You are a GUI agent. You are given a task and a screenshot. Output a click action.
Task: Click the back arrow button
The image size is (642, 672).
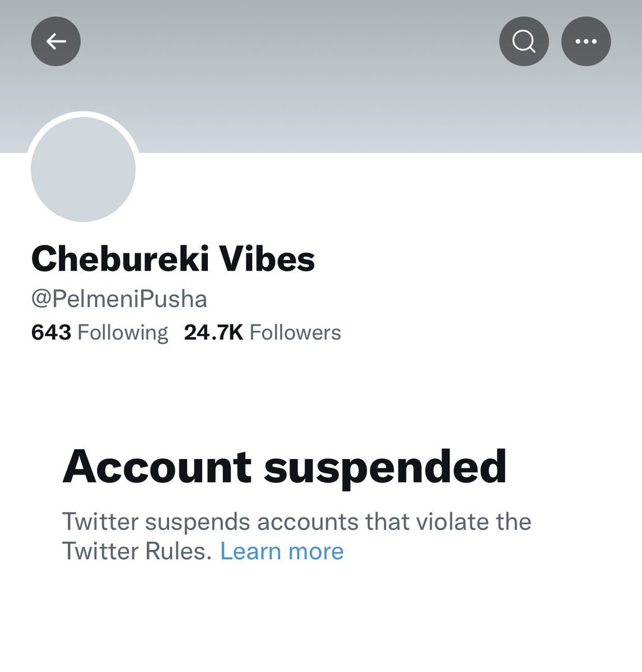[x=55, y=41]
